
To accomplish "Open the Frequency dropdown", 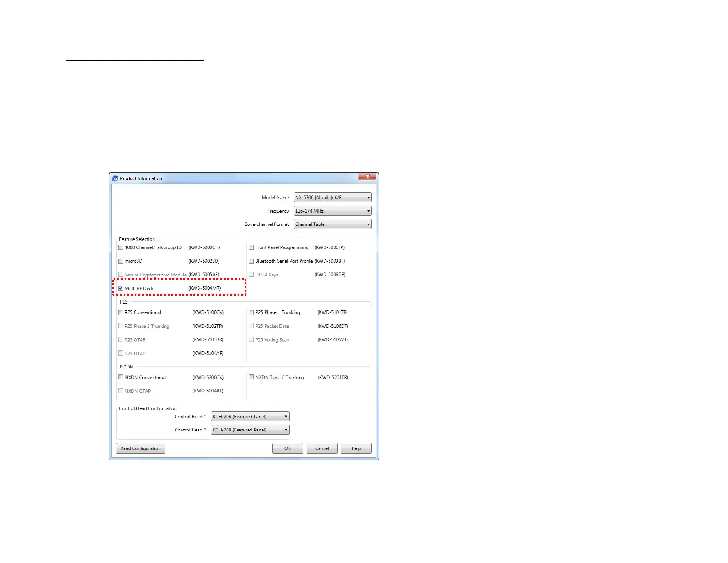I will (x=332, y=211).
